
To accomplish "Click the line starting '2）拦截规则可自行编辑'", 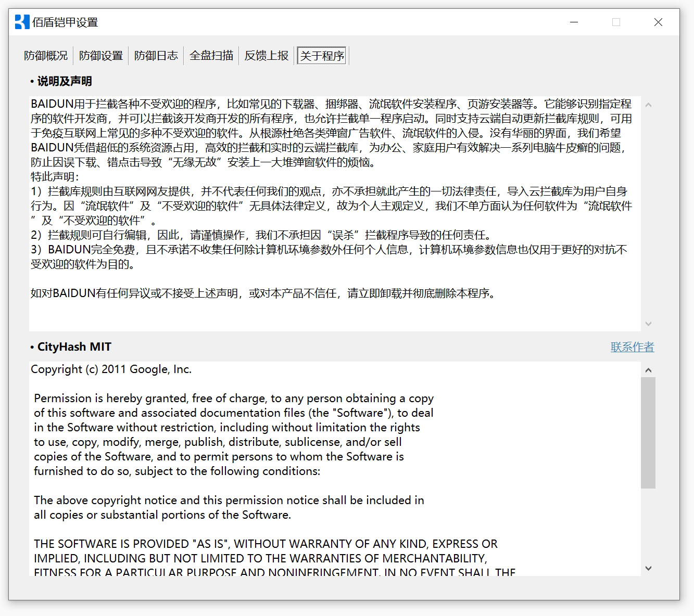I will (x=262, y=235).
